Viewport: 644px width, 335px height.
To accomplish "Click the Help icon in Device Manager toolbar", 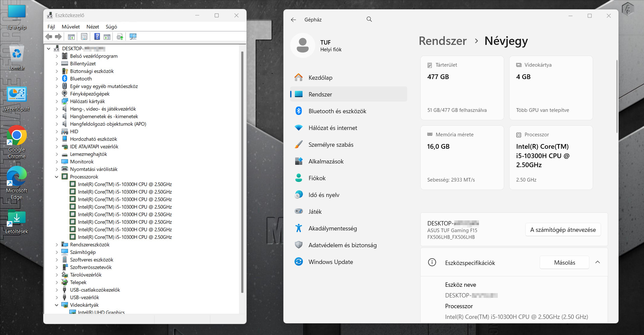I will 97,37.
